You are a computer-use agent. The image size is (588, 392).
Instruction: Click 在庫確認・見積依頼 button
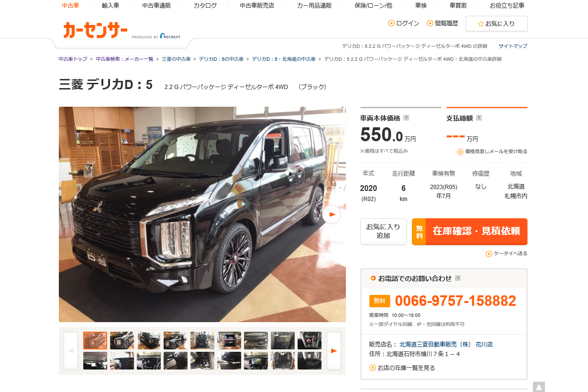470,232
